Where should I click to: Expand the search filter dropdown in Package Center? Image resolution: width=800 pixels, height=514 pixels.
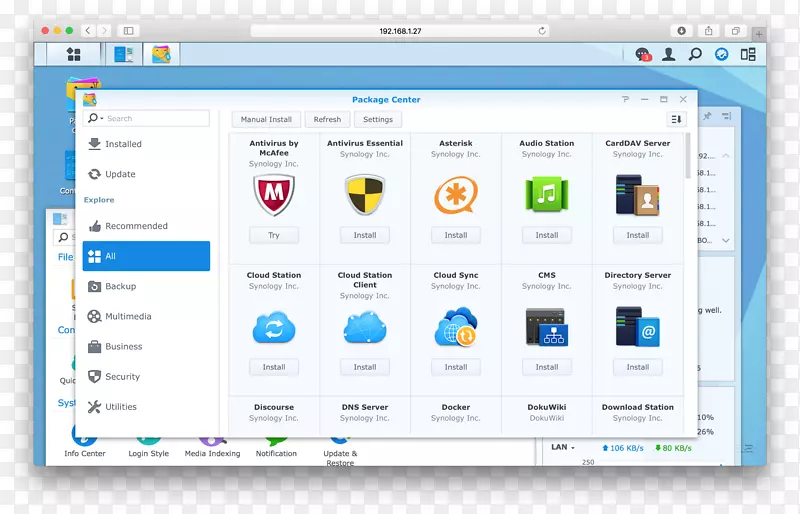point(95,118)
